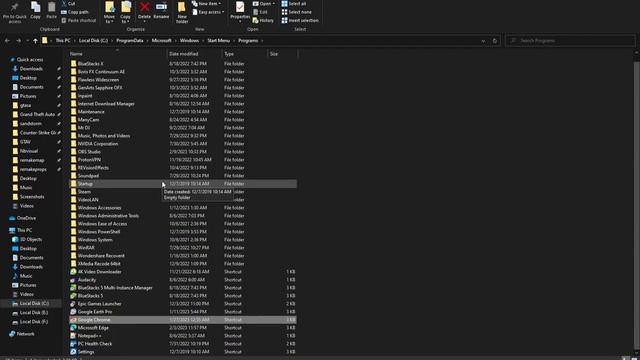Open the Properties ribbon icon
The height and width of the screenshot is (360, 640).
[x=240, y=11]
